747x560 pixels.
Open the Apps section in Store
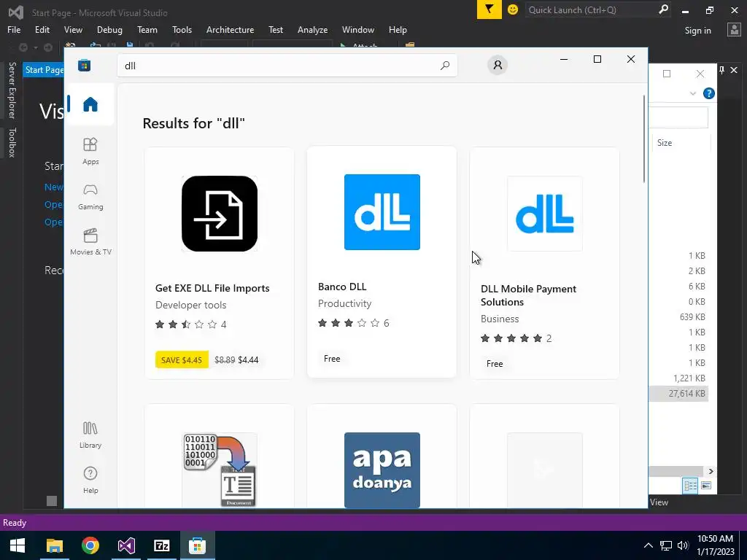[90, 151]
